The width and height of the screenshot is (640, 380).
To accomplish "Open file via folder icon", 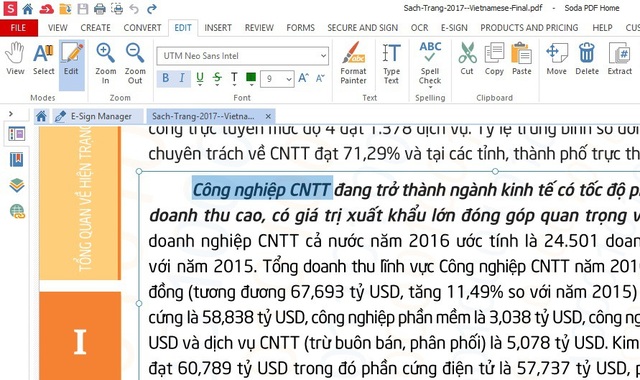I will [65, 9].
